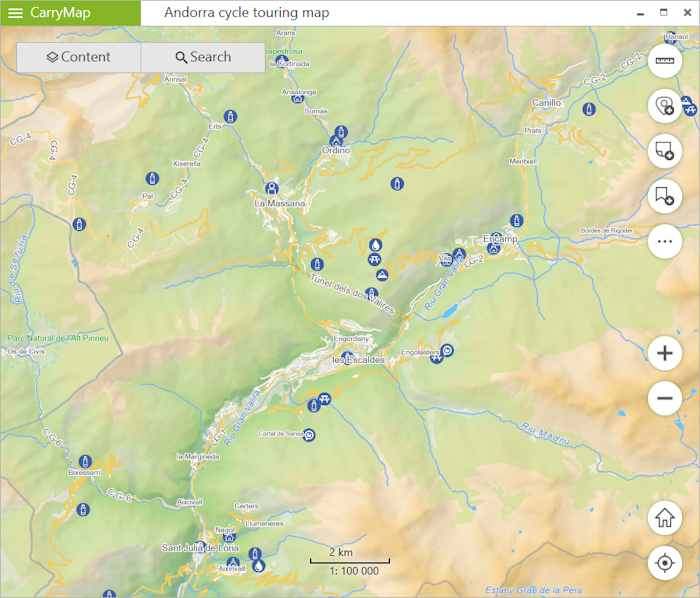Image resolution: width=700 pixels, height=598 pixels.
Task: Click the mountain peak marker near tunnel
Action: coord(381,275)
